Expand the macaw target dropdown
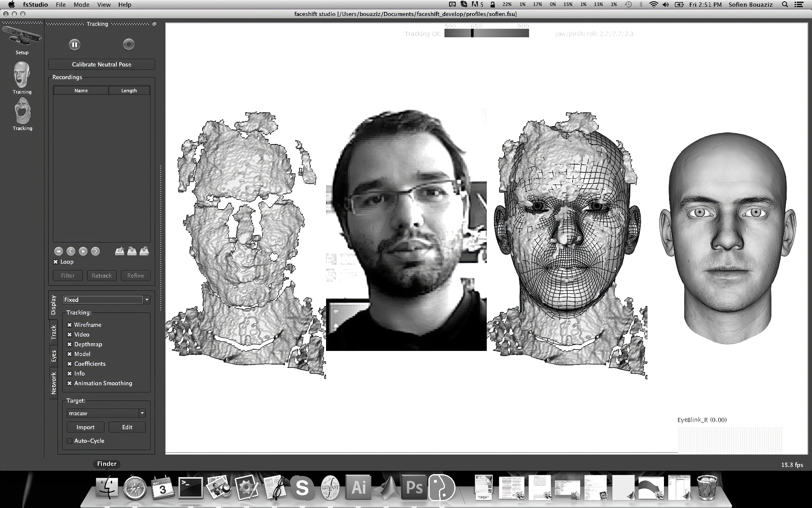 pos(106,413)
